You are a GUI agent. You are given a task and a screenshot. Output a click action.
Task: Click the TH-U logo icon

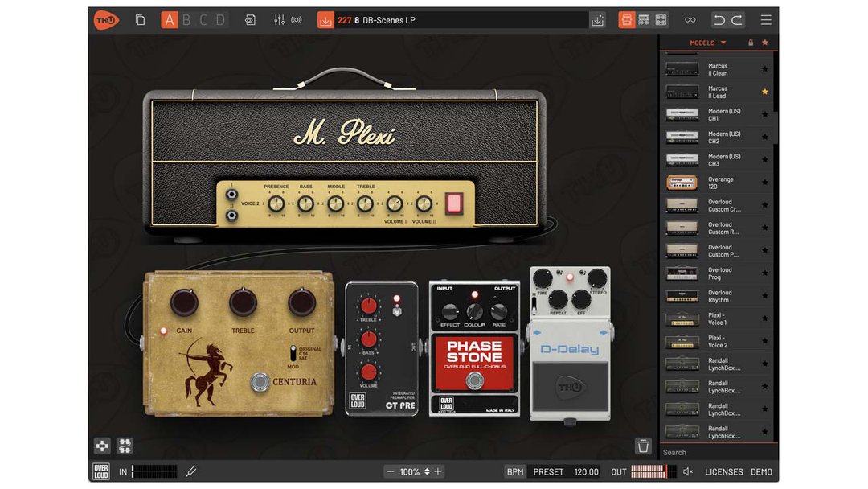104,20
